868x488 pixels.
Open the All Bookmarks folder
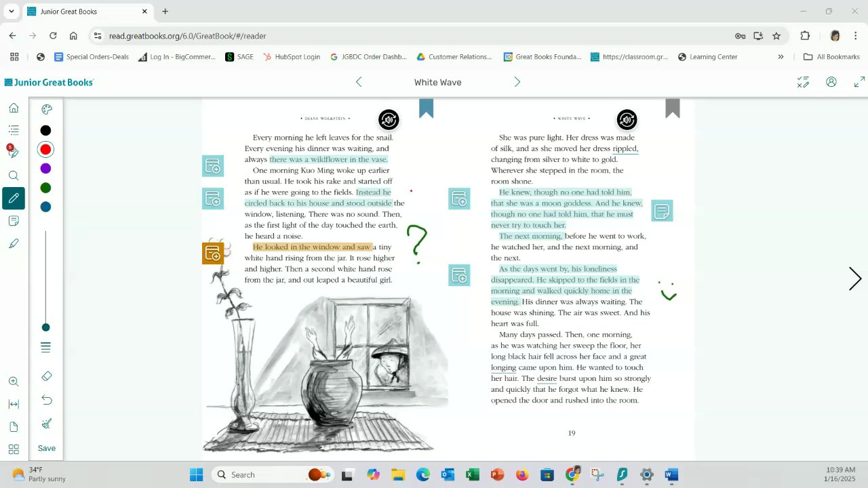click(x=831, y=57)
